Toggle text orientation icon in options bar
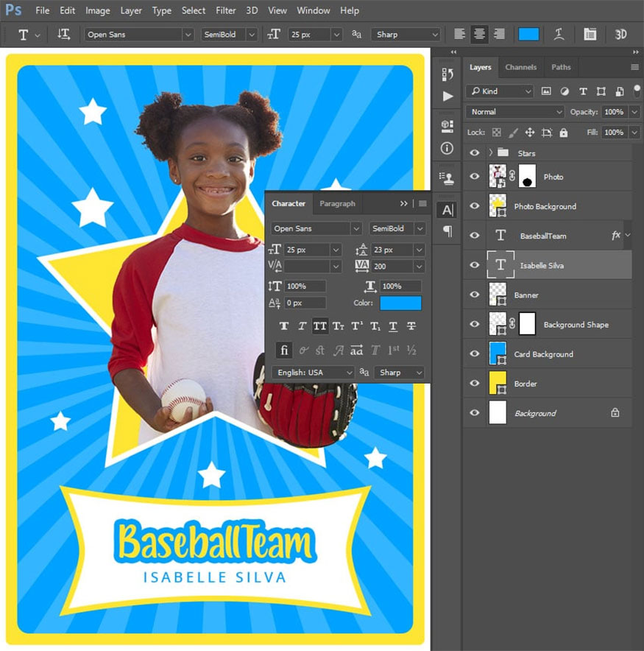This screenshot has width=644, height=651. [x=64, y=34]
